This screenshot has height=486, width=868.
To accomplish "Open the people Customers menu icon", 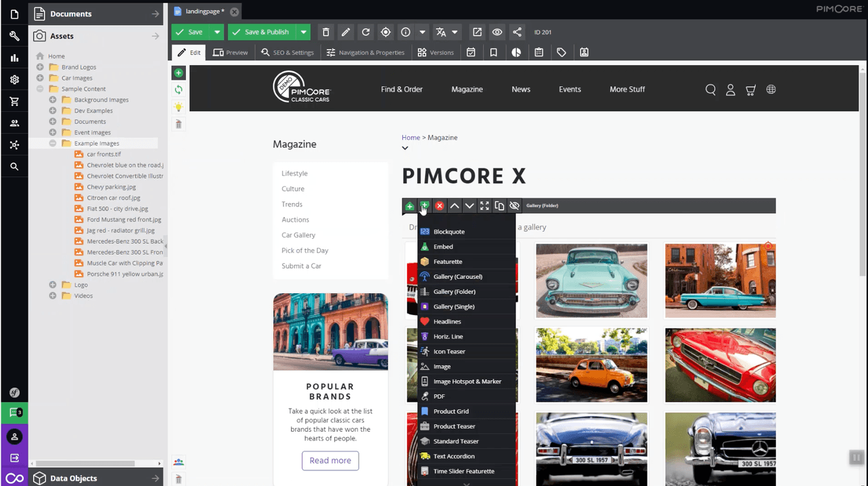I will [14, 123].
